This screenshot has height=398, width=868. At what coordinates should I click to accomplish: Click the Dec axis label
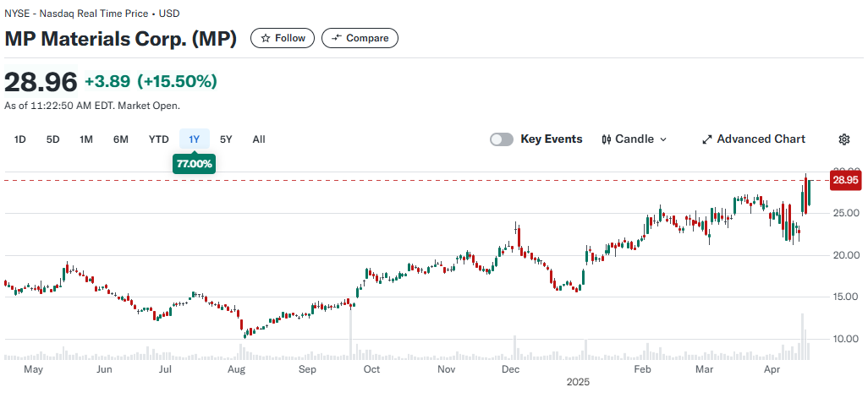(511, 369)
